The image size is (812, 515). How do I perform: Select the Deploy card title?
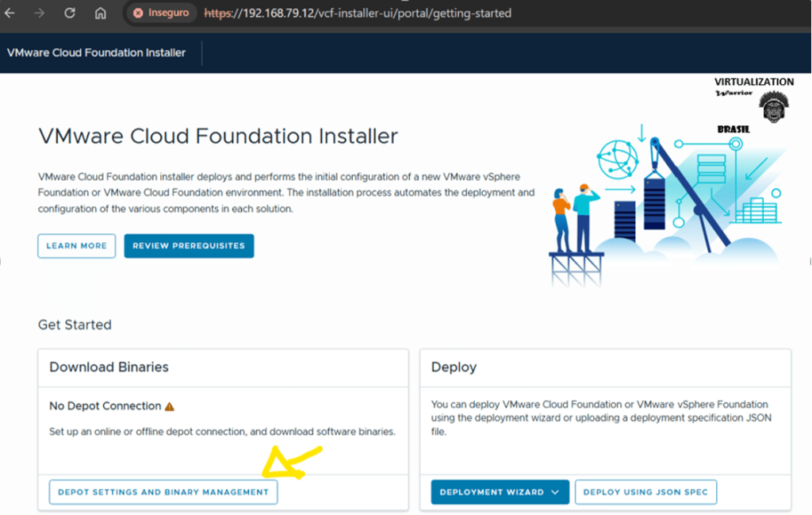tap(454, 367)
